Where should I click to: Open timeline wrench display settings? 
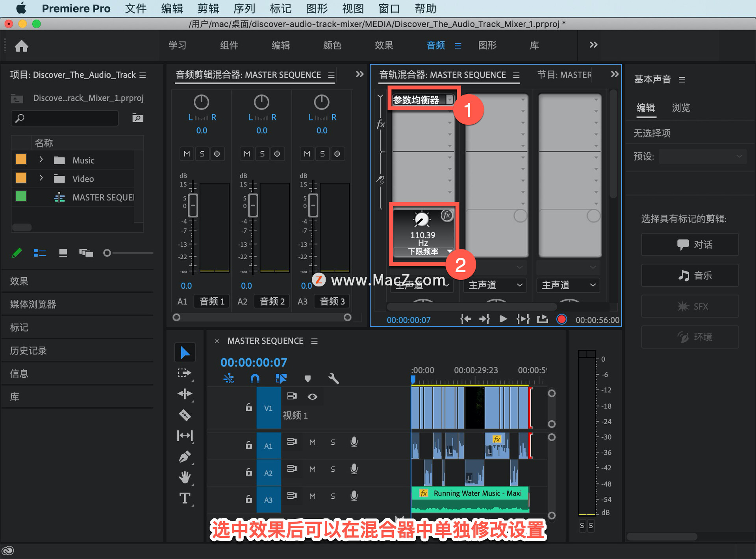coord(333,379)
